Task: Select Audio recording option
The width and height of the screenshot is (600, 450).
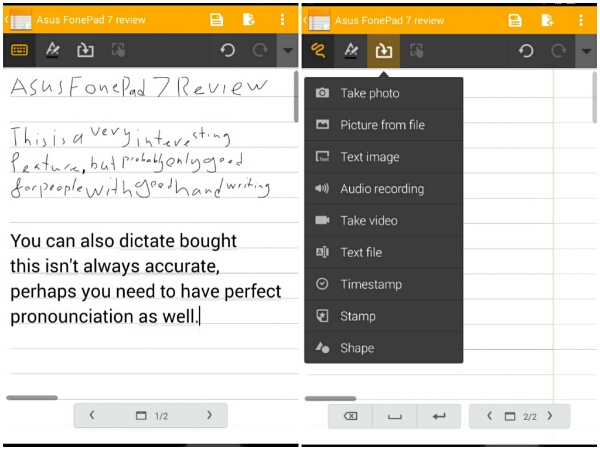Action: [384, 189]
